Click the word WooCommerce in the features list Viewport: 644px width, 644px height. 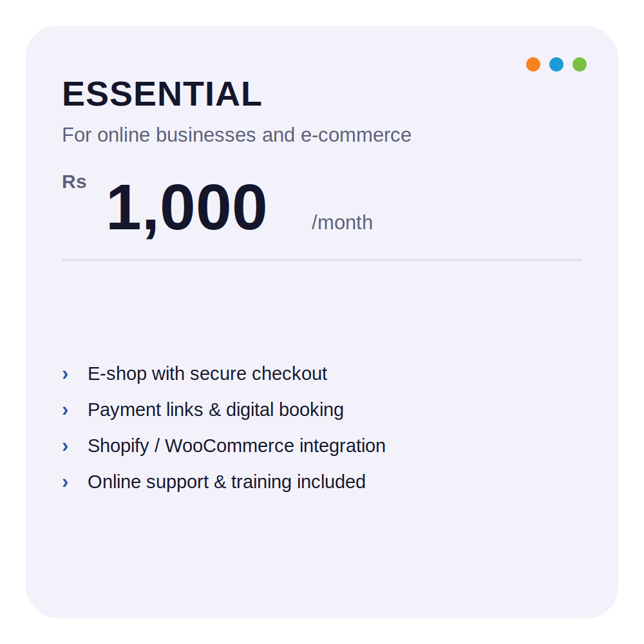(230, 446)
